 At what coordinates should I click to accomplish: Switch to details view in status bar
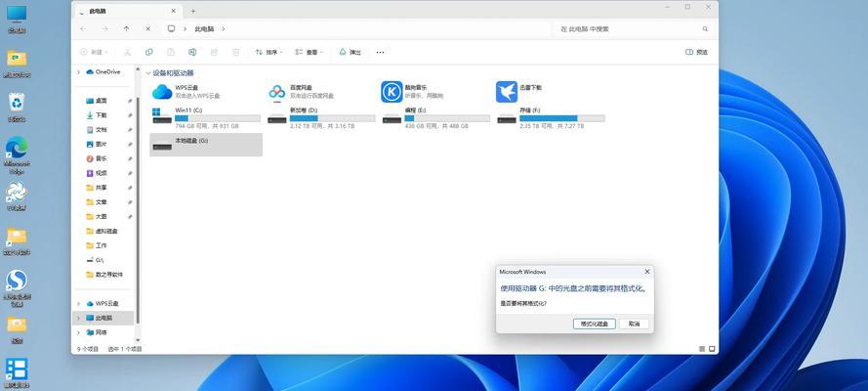[x=702, y=349]
